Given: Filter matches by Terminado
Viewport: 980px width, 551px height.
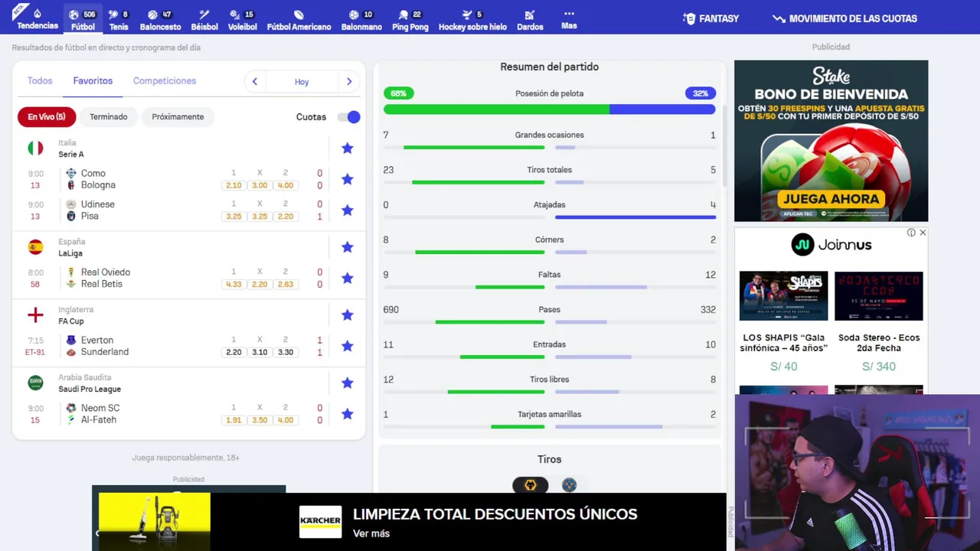Looking at the screenshot, I should tap(109, 117).
